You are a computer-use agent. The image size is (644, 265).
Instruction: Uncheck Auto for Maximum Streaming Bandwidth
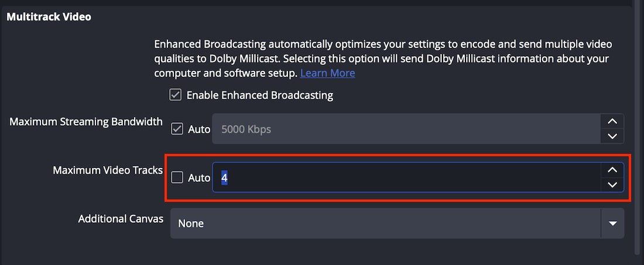click(177, 129)
